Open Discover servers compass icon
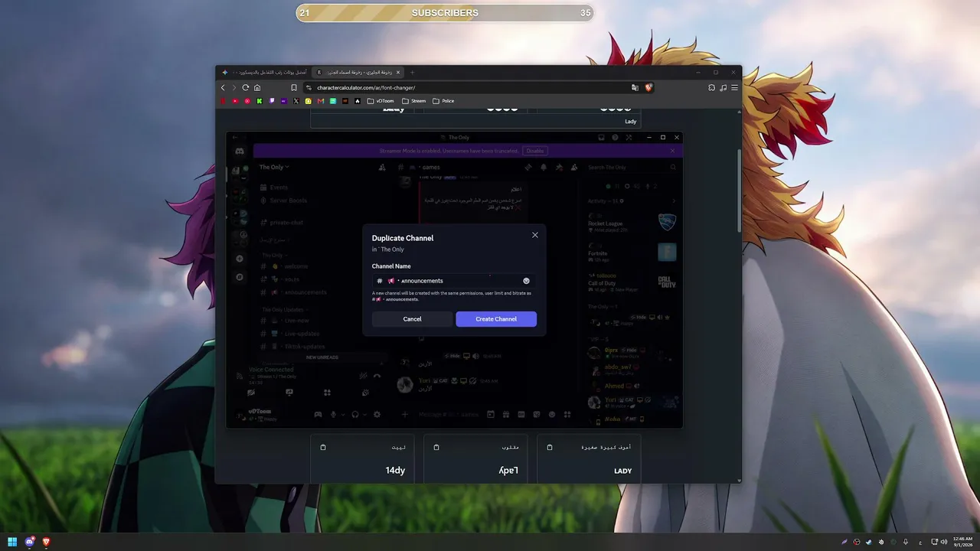980x551 pixels. click(240, 276)
